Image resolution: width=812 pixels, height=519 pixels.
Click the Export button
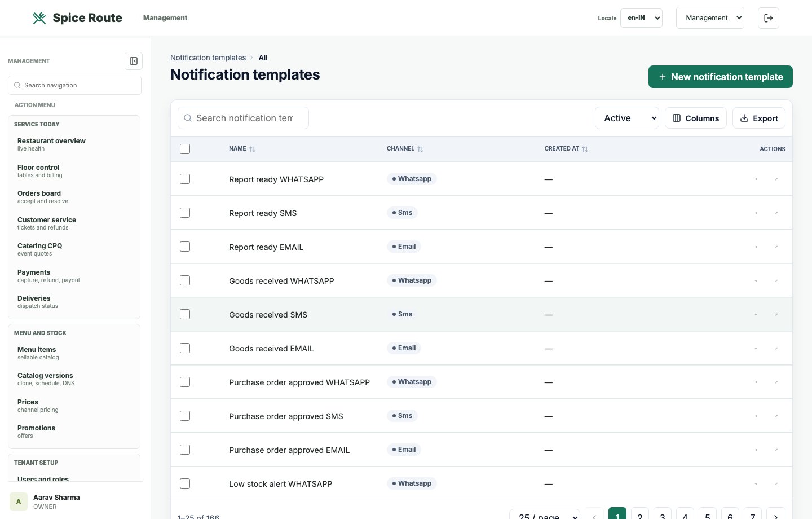[759, 118]
